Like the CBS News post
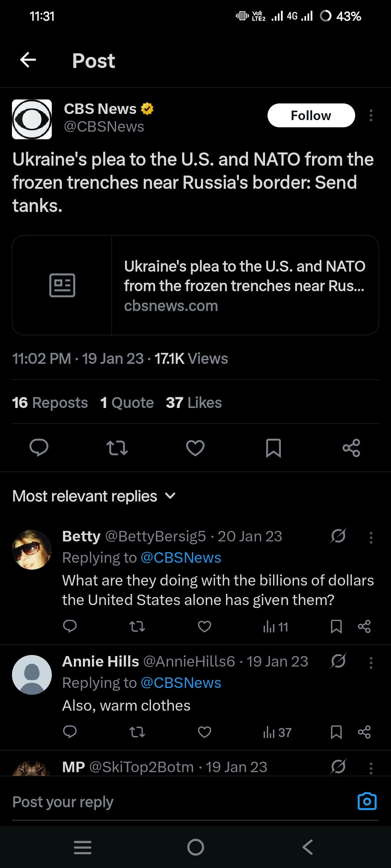 coord(195,448)
